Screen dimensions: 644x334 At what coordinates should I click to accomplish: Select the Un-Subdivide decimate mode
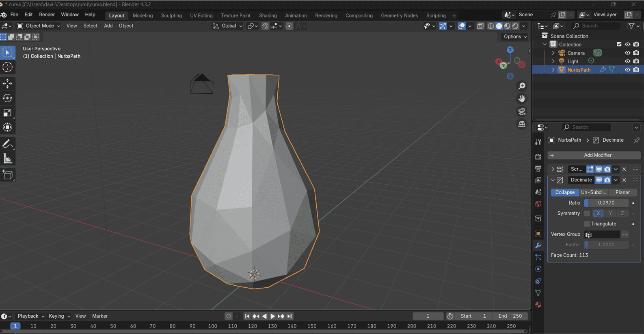(x=594, y=192)
